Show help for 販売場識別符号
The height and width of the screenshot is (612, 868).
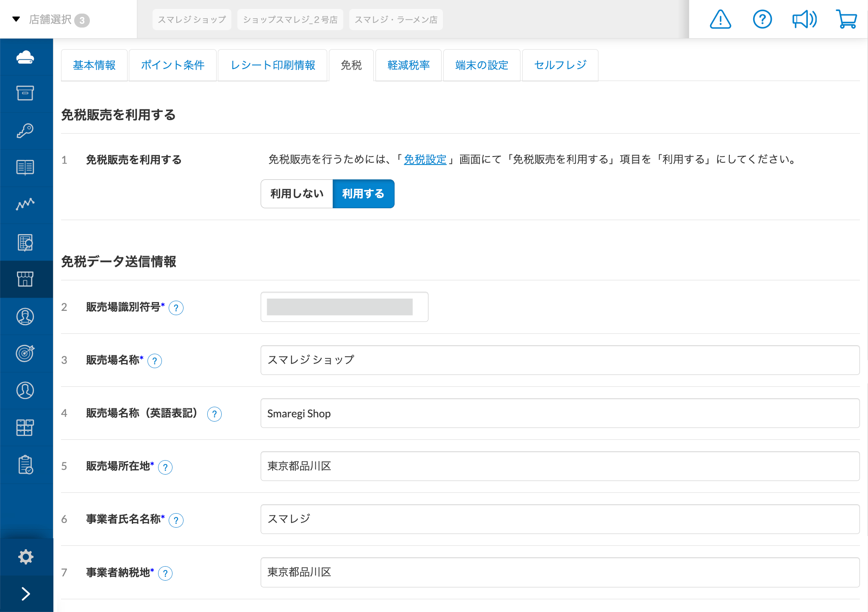pos(176,308)
